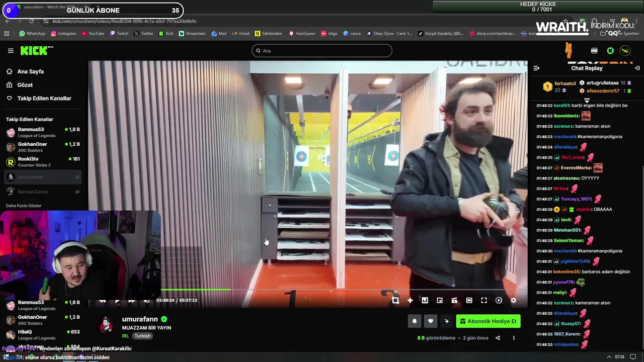Click the green Kick coin icon
Image resolution: width=644 pixels, height=362 pixels.
[610, 51]
